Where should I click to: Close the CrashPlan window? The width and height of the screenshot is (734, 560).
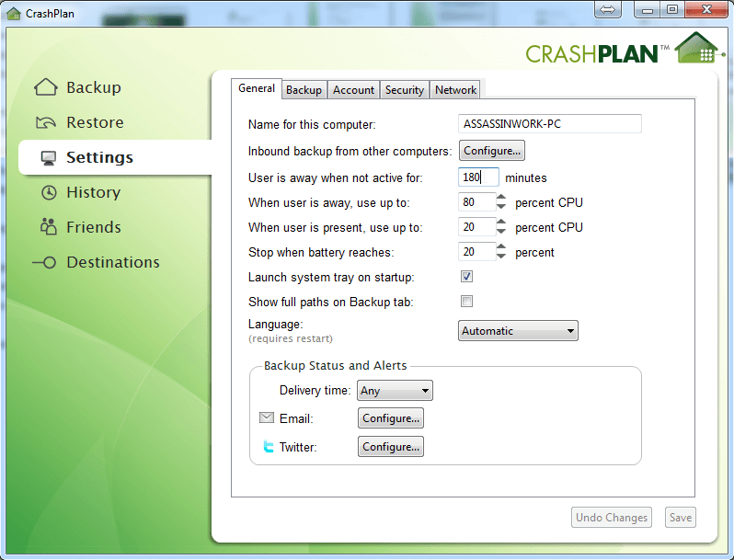pos(706,10)
